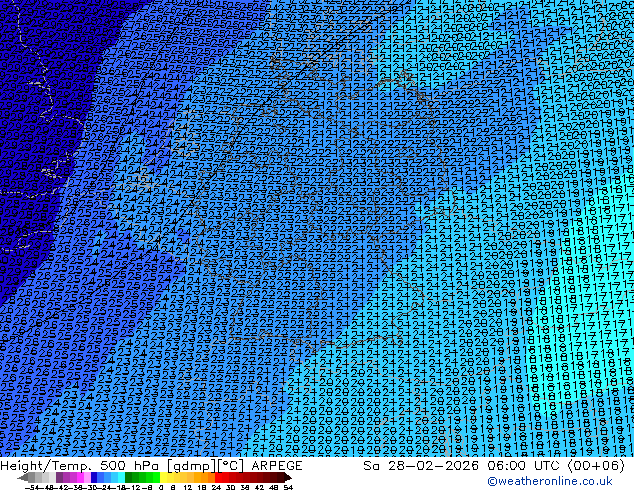Click the '-54' legend scale label
This screenshot has width=634, height=490.
(x=32, y=487)
